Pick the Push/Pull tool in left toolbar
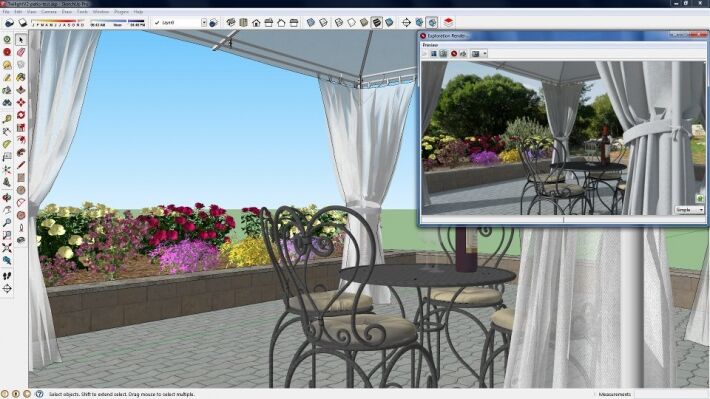 point(21,90)
